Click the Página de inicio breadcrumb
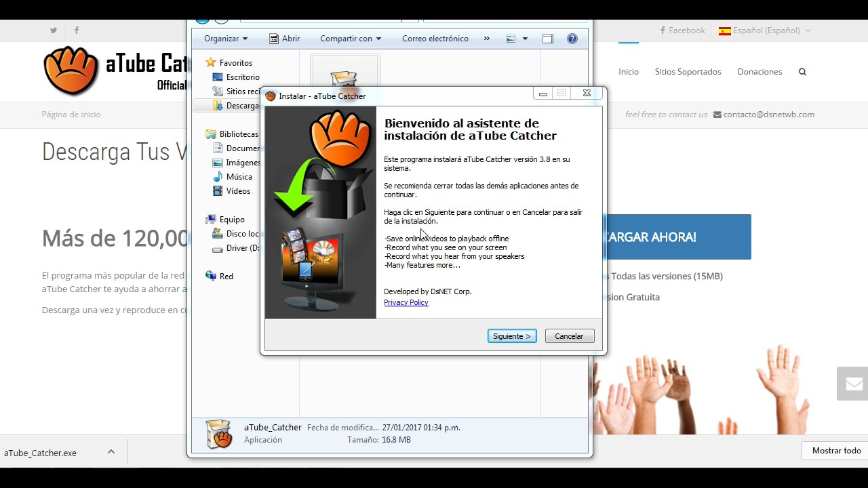This screenshot has width=868, height=488. pos(71,115)
